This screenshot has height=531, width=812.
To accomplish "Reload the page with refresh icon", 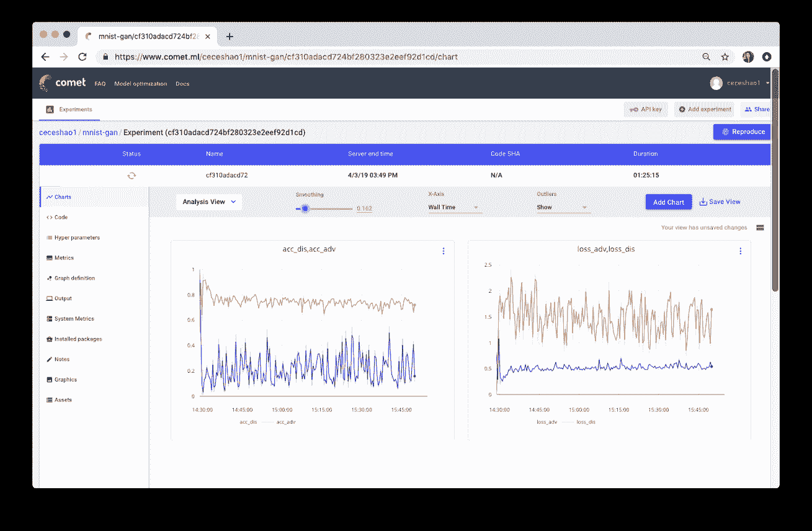I will (82, 56).
